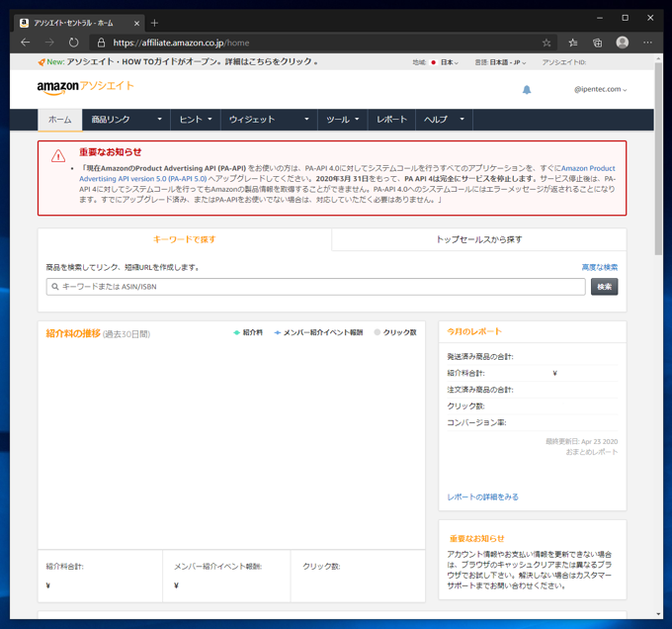Screen dimensions: 672x629
Task: Reload the page with refresh icon
Action: [74, 43]
